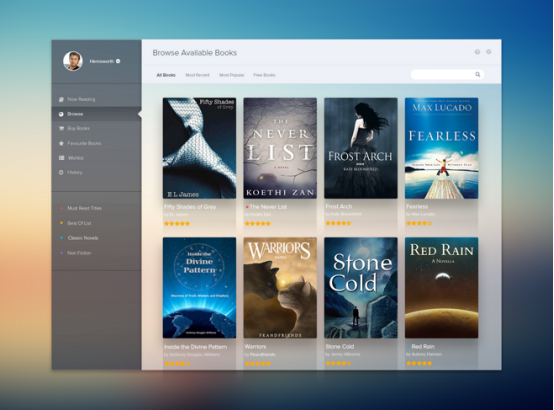Open the Now Reading book icon
Image resolution: width=554 pixels, height=410 pixels.
61,99
